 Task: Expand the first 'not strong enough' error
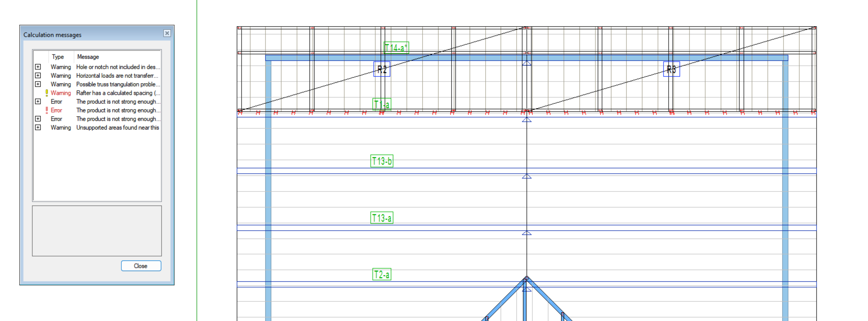tap(38, 101)
